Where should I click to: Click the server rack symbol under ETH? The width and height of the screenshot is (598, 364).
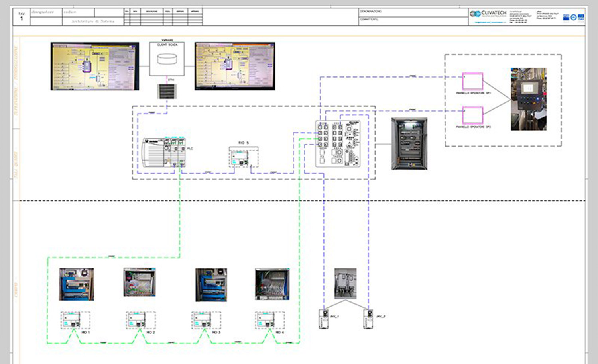coord(167,91)
